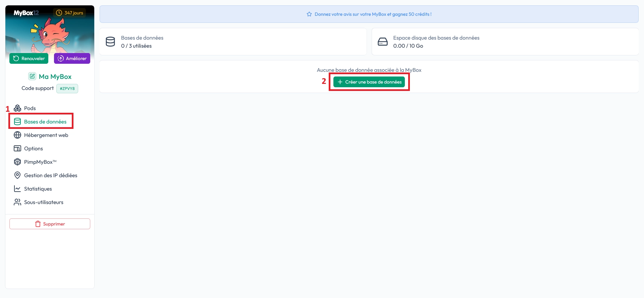The height and width of the screenshot is (298, 644).
Task: Click the Options panel icon
Action: click(17, 148)
